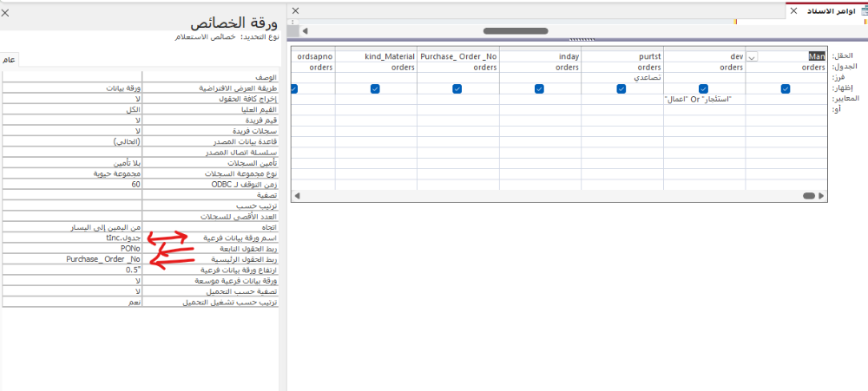Image resolution: width=868 pixels, height=391 pixels.
Task: Click the طريقة العرض الافتراضية value ورقة بيانات
Action: tap(71, 88)
